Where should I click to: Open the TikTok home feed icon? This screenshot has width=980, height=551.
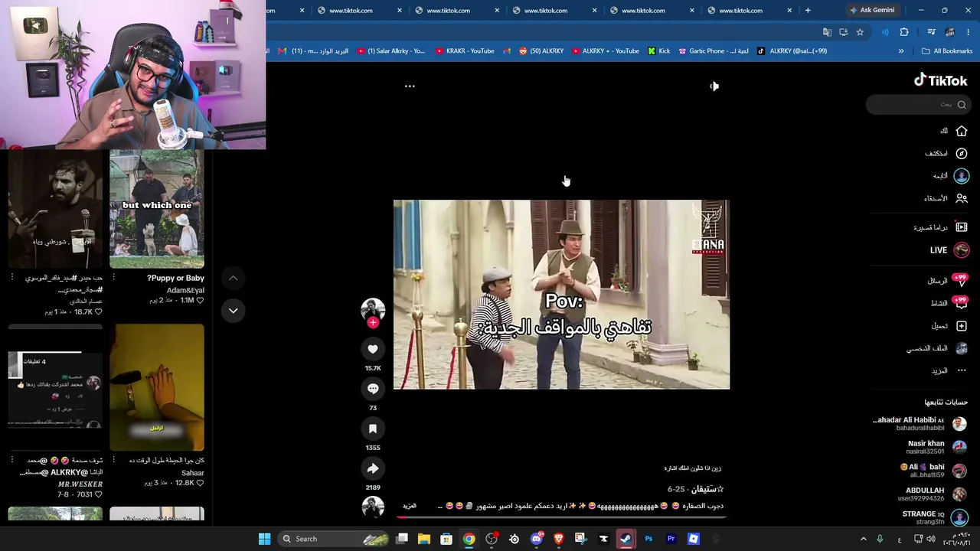coord(961,131)
